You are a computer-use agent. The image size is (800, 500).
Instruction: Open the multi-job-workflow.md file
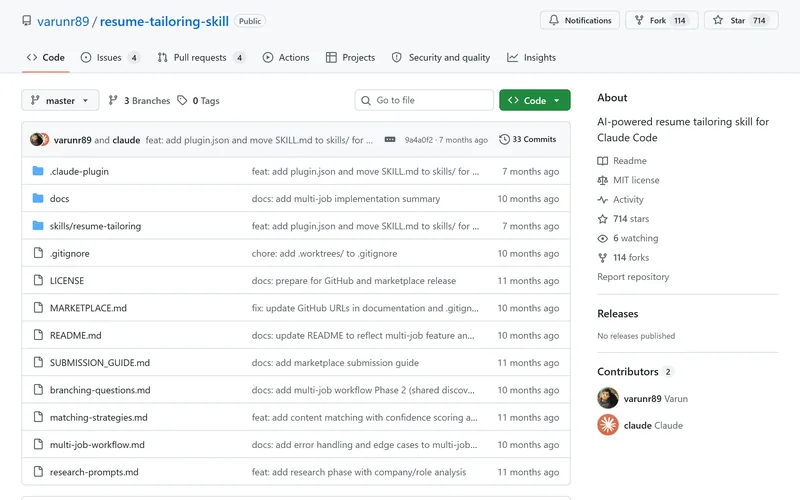[x=97, y=444]
